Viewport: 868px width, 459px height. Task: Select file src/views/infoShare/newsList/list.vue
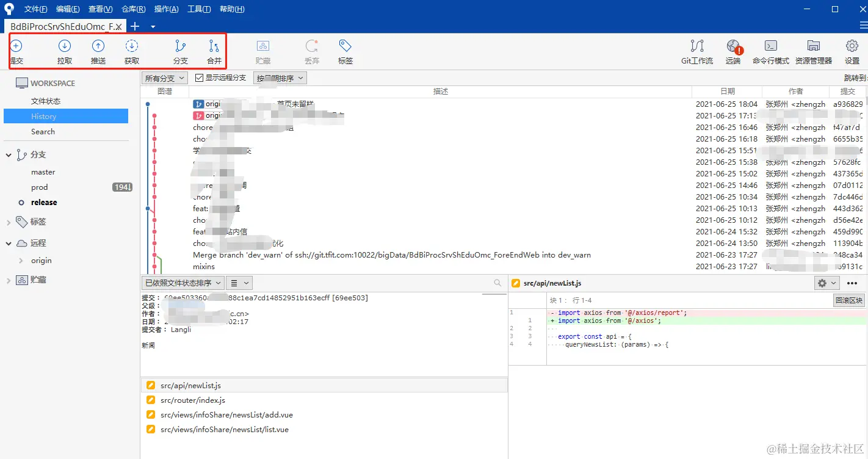pos(324,430)
